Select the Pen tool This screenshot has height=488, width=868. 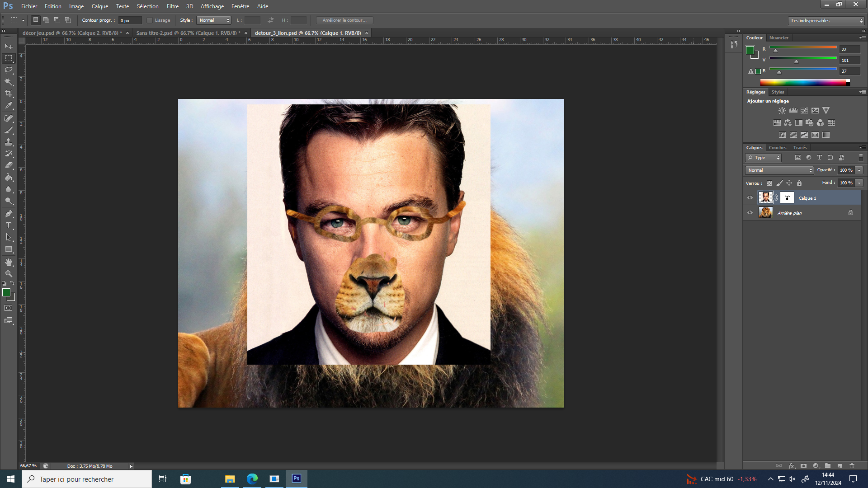[8, 213]
